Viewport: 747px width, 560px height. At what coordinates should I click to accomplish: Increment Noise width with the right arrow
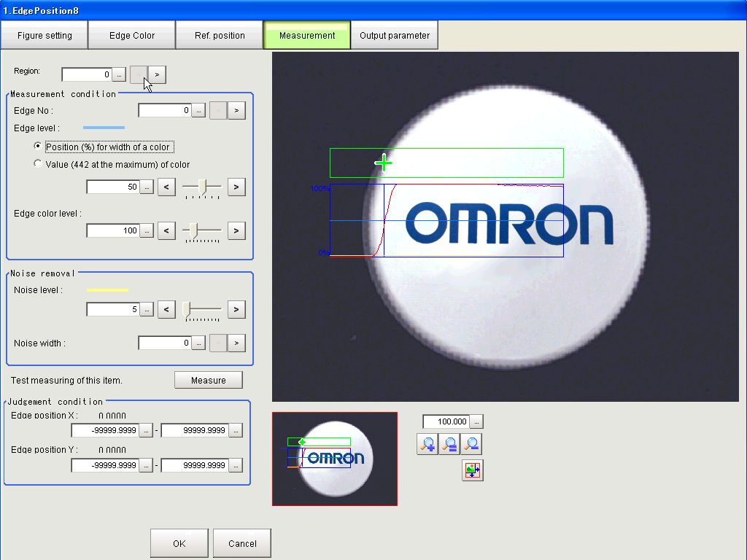(236, 343)
